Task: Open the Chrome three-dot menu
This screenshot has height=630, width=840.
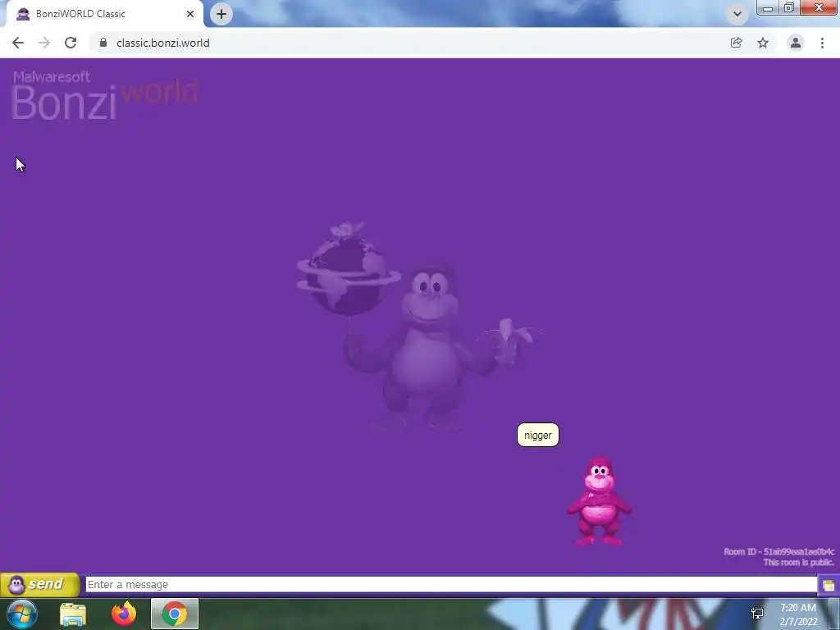Action: [822, 43]
